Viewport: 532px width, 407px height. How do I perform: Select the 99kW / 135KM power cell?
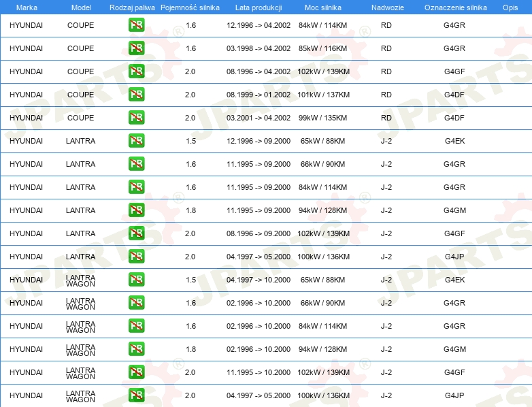(x=322, y=118)
